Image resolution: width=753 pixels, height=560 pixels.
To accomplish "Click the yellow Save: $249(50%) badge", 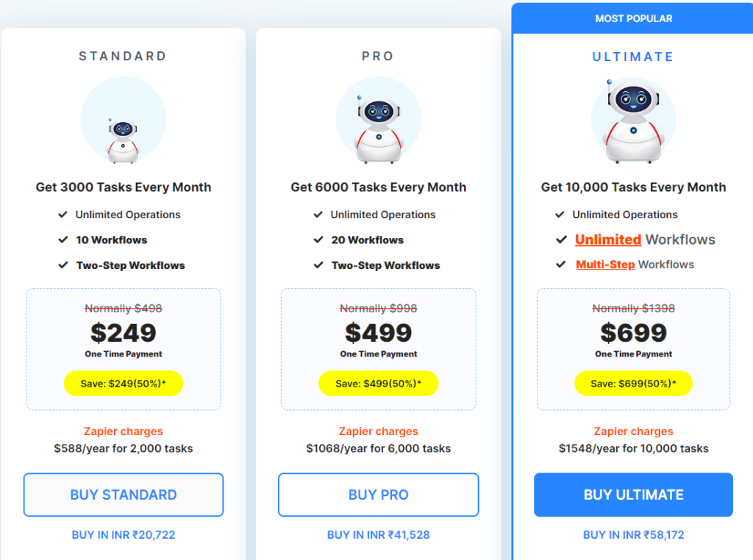I will (x=124, y=384).
